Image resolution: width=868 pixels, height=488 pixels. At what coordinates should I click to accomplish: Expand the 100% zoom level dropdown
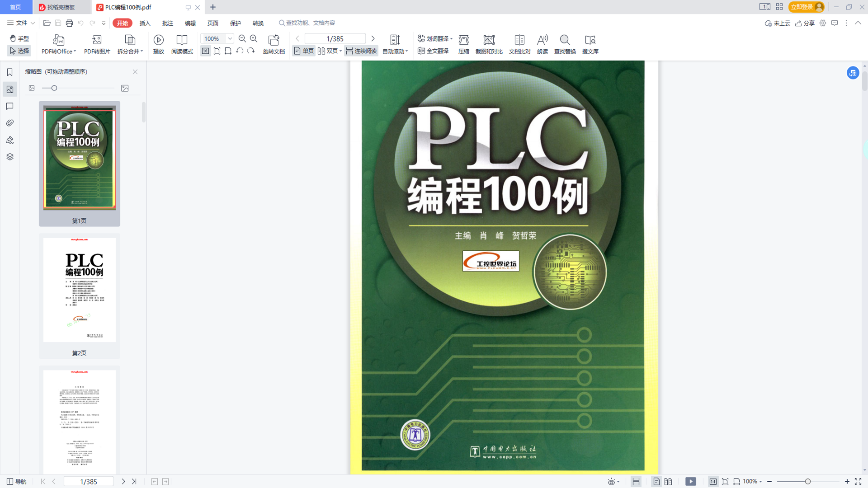pos(230,38)
